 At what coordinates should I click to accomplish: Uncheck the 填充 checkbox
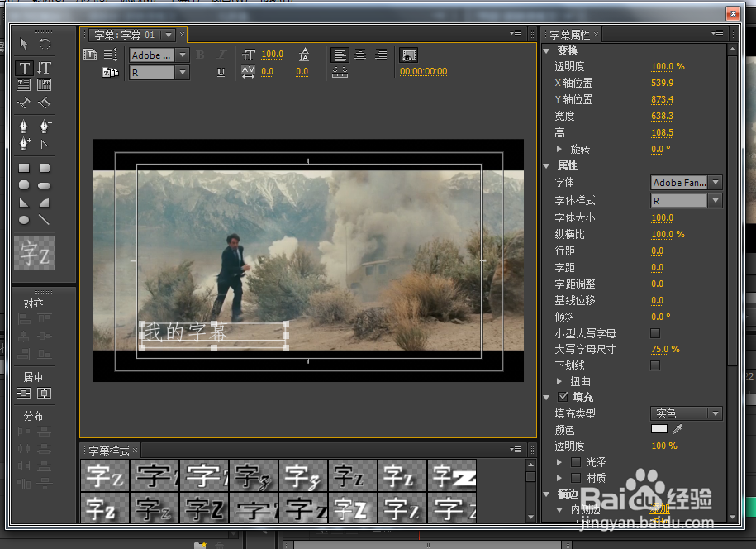pos(563,397)
